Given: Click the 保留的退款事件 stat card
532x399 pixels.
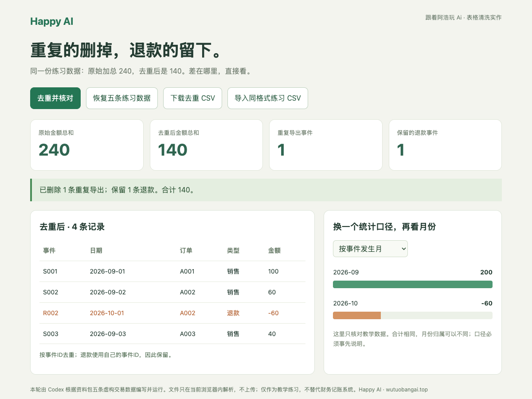Looking at the screenshot, I should (445, 145).
